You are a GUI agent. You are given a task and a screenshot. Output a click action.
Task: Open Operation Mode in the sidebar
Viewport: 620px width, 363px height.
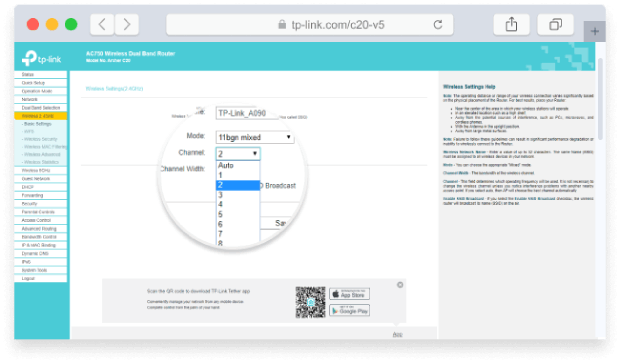tap(41, 91)
